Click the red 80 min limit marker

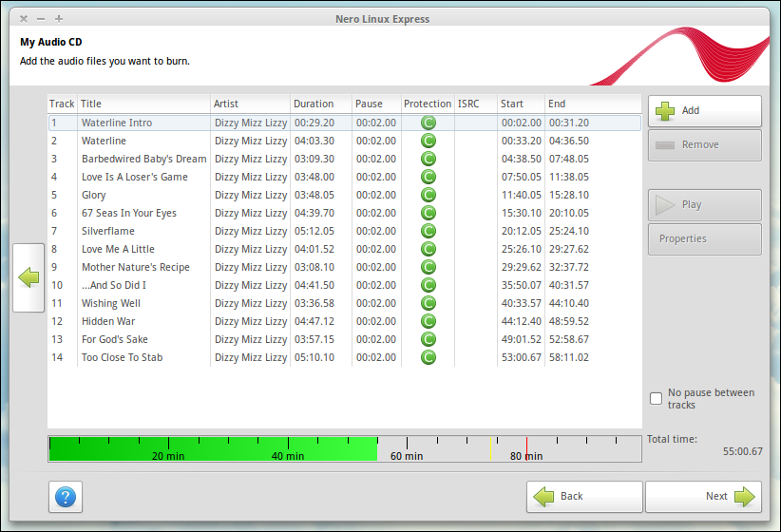(x=526, y=448)
